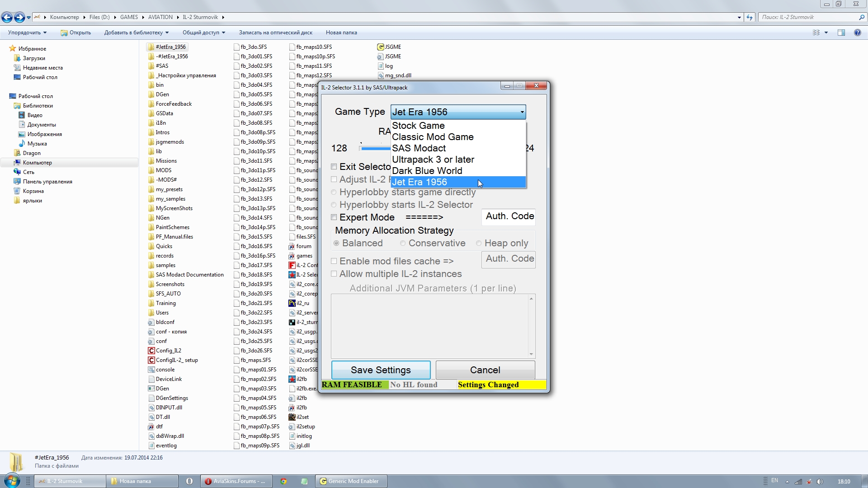Check Allow multiple IL-2 instances
Viewport: 868px width, 488px height.
pyautogui.click(x=334, y=274)
